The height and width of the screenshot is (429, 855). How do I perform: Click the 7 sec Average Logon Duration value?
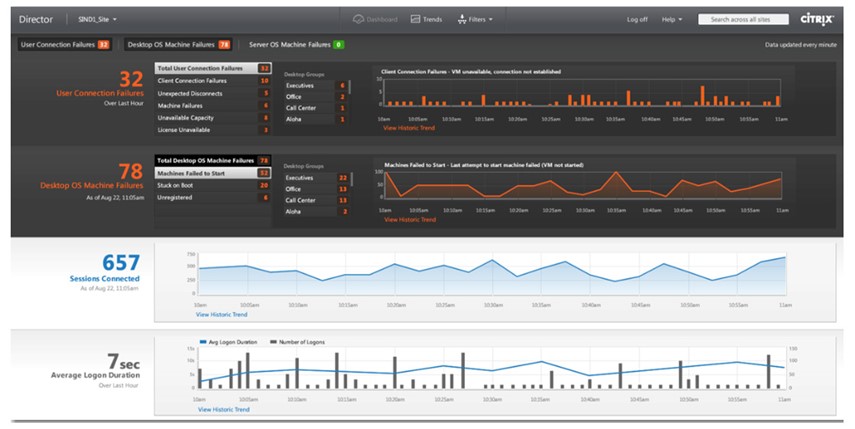[x=123, y=361]
